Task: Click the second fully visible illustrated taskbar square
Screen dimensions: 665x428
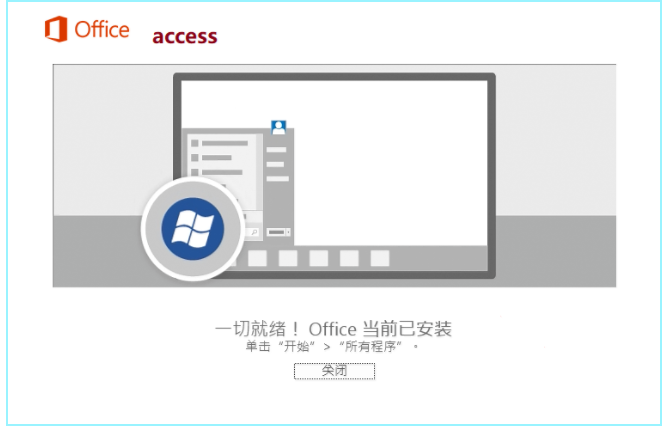Action: tap(288, 258)
